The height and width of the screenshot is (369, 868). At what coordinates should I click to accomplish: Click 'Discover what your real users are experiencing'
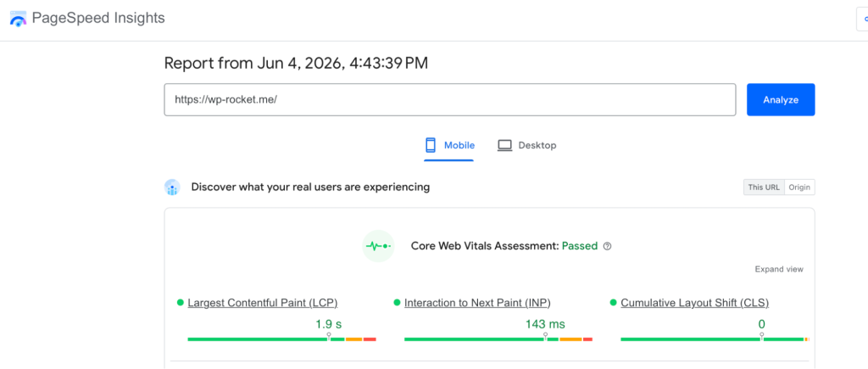pos(310,187)
